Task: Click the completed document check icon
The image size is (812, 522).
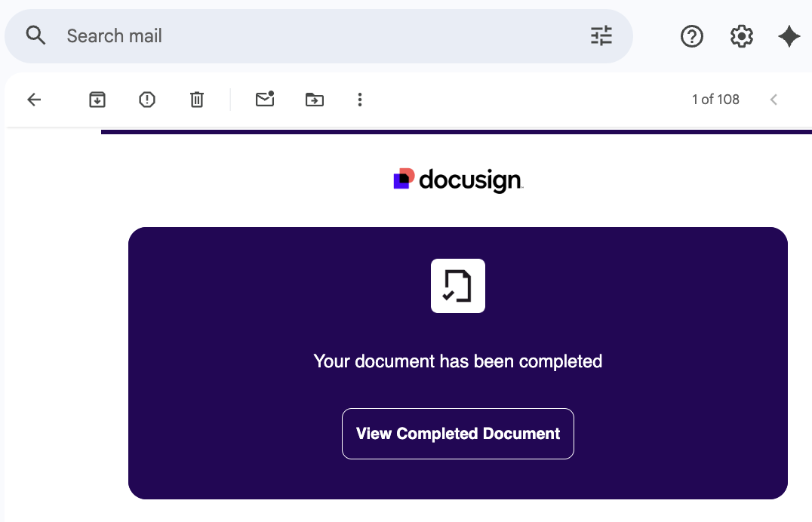Action: click(458, 286)
